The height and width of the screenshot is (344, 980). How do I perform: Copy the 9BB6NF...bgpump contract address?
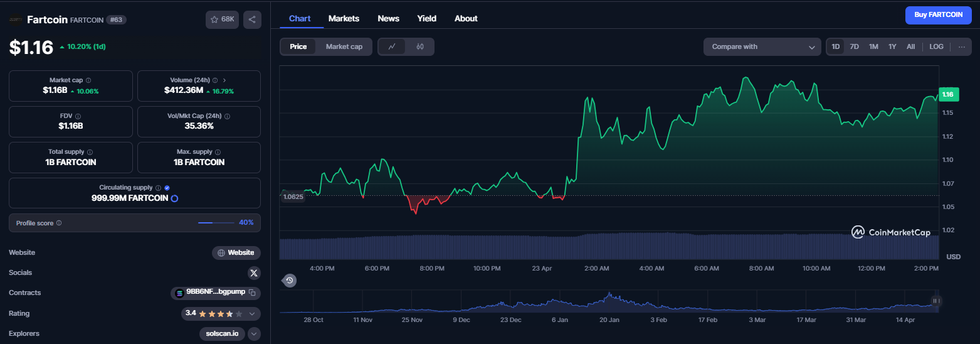click(x=252, y=293)
